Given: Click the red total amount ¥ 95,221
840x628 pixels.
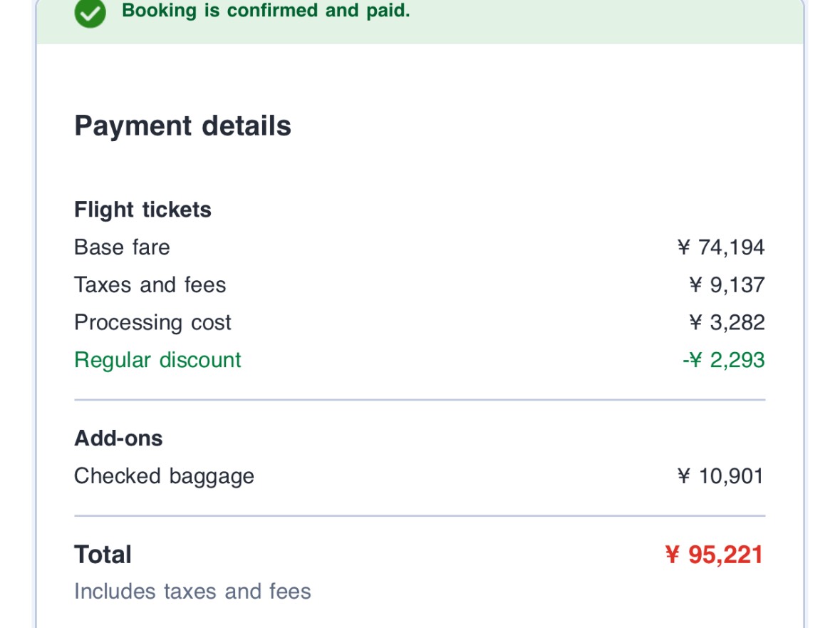Looking at the screenshot, I should click(x=714, y=555).
